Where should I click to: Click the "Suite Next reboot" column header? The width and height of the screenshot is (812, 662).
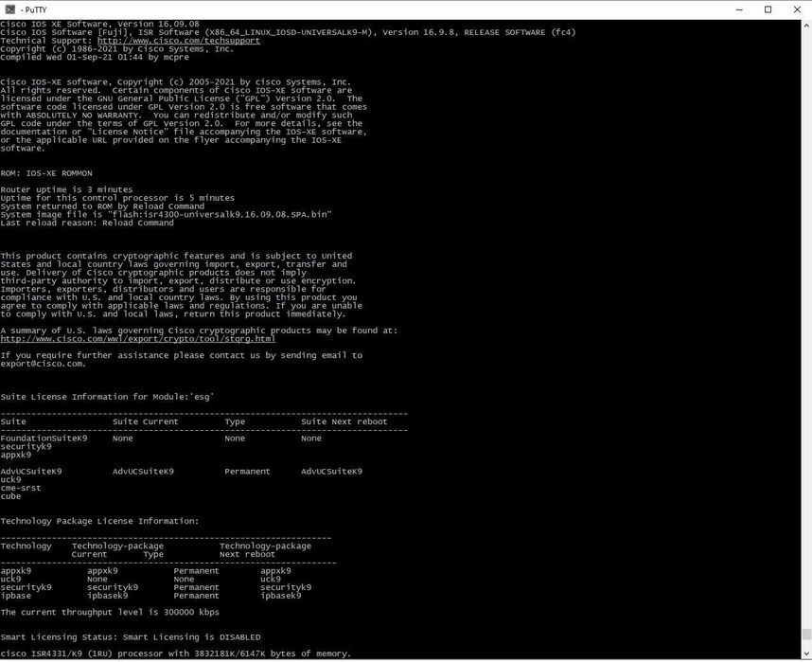pyautogui.click(x=344, y=421)
